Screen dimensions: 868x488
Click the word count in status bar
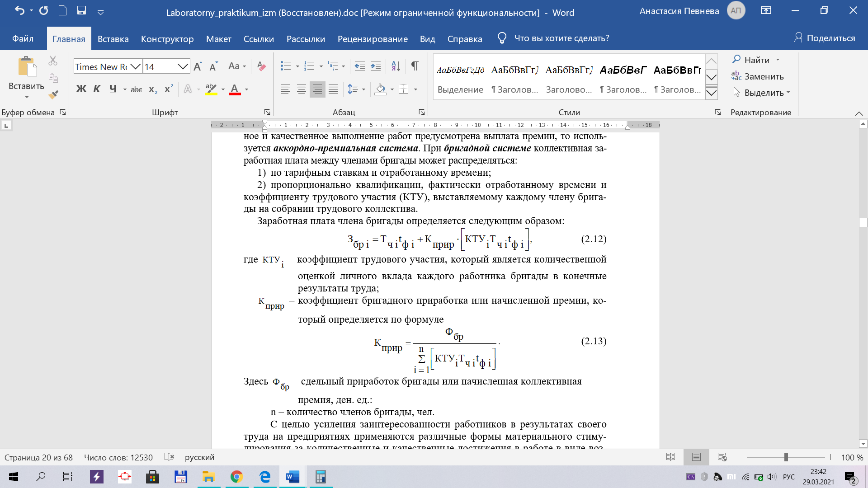[x=118, y=457]
